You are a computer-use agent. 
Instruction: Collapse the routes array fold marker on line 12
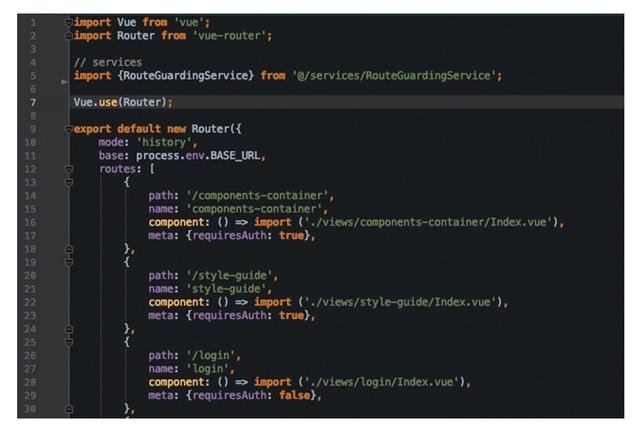coord(69,169)
